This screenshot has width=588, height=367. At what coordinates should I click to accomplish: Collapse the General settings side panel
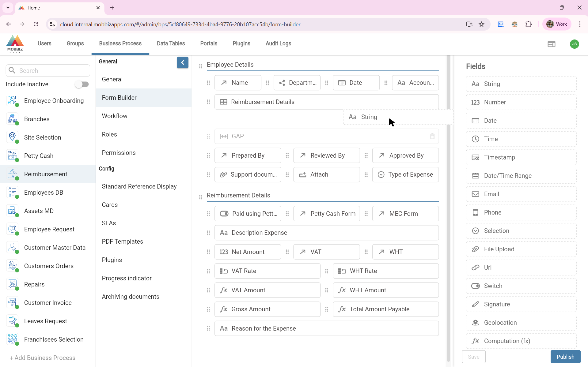(182, 62)
